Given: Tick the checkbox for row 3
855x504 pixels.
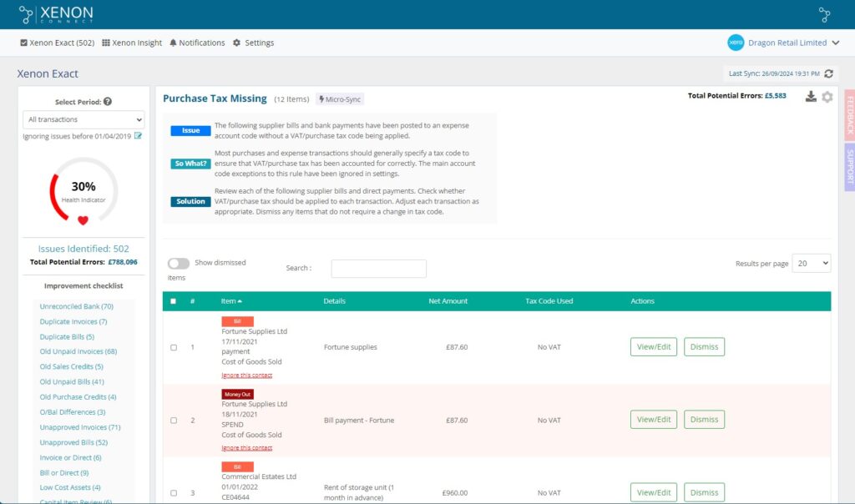Looking at the screenshot, I should point(174,493).
